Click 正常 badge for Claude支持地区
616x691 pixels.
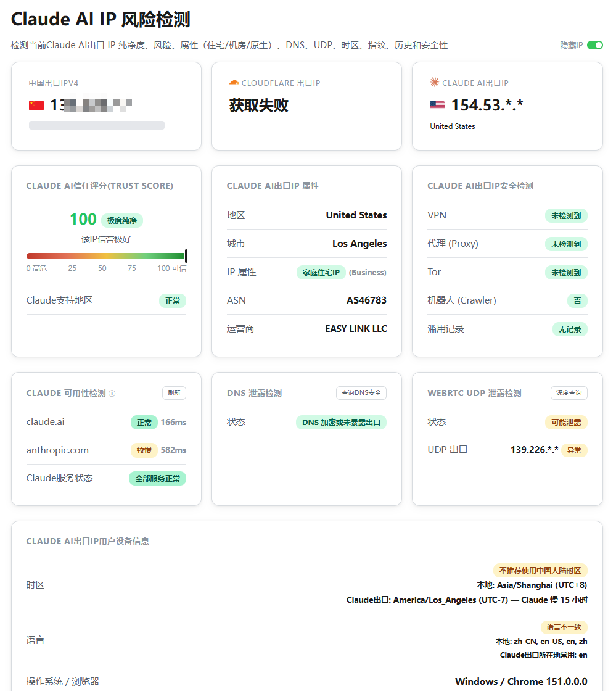(173, 301)
